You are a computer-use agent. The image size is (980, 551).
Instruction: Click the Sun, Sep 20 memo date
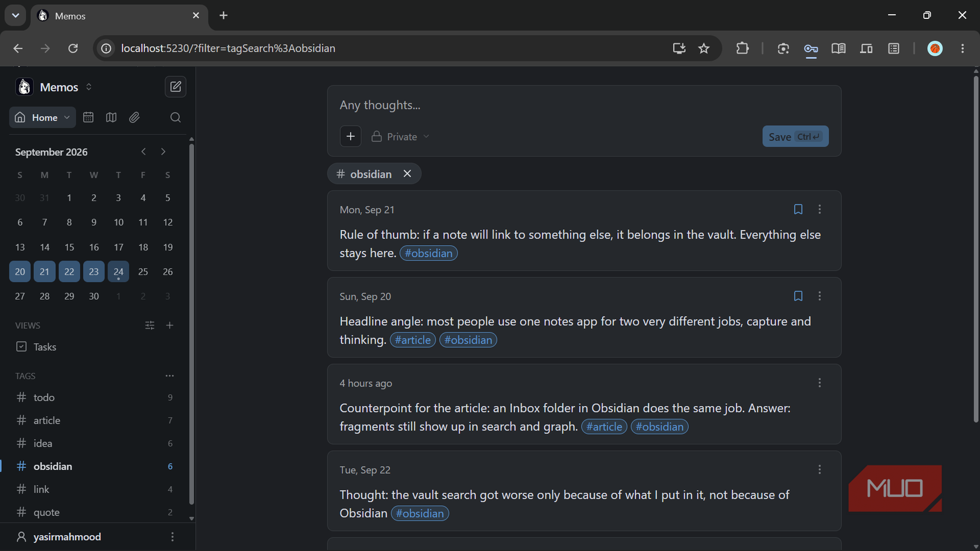pos(365,296)
